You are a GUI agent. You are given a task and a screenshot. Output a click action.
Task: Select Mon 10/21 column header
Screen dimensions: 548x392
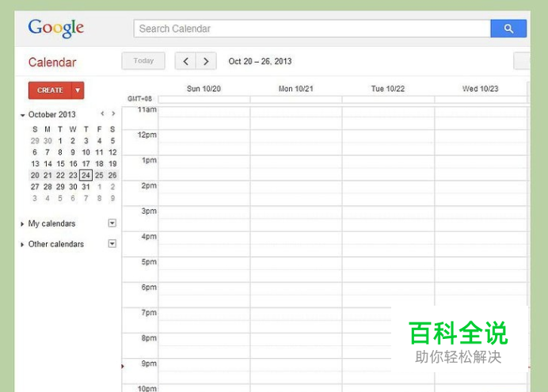295,89
